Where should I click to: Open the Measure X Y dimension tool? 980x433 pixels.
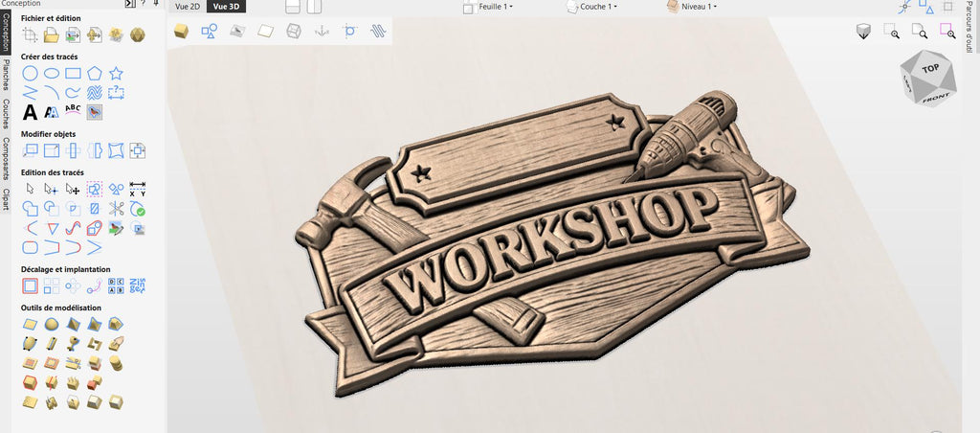pos(138,189)
